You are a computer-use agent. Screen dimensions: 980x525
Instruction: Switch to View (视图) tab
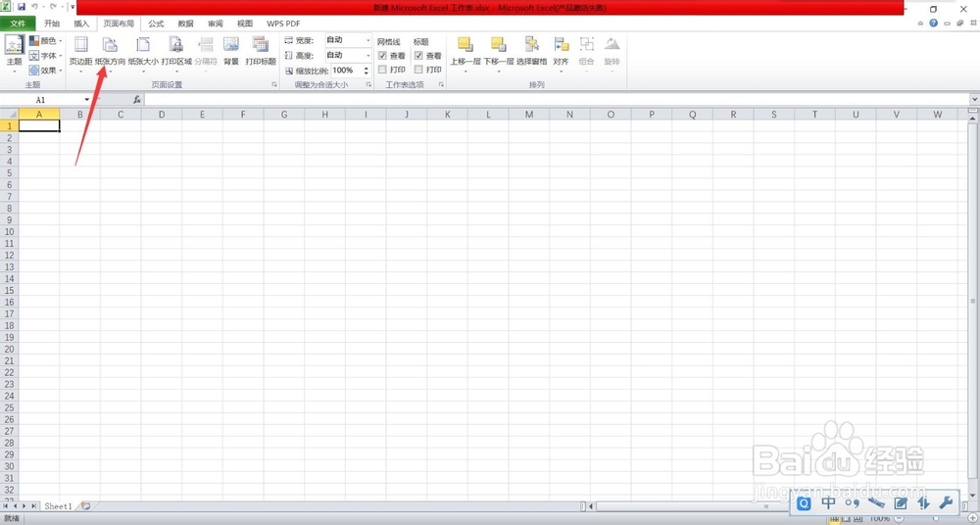(x=245, y=24)
